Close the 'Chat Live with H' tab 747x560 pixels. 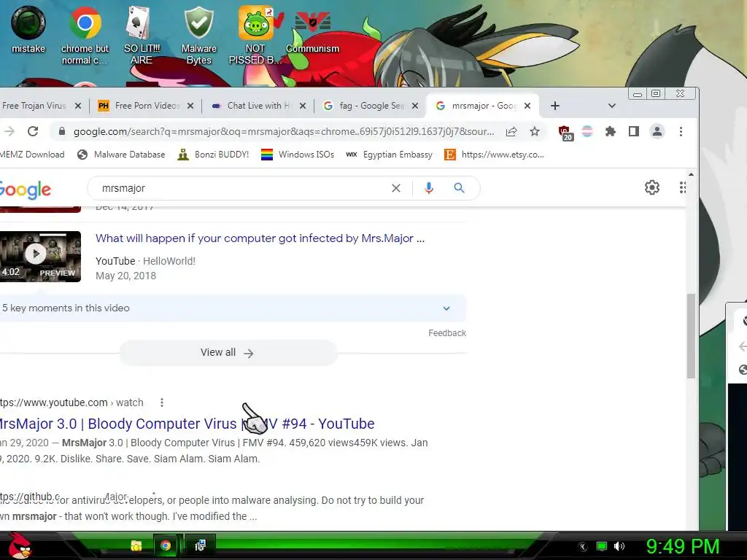[303, 106]
